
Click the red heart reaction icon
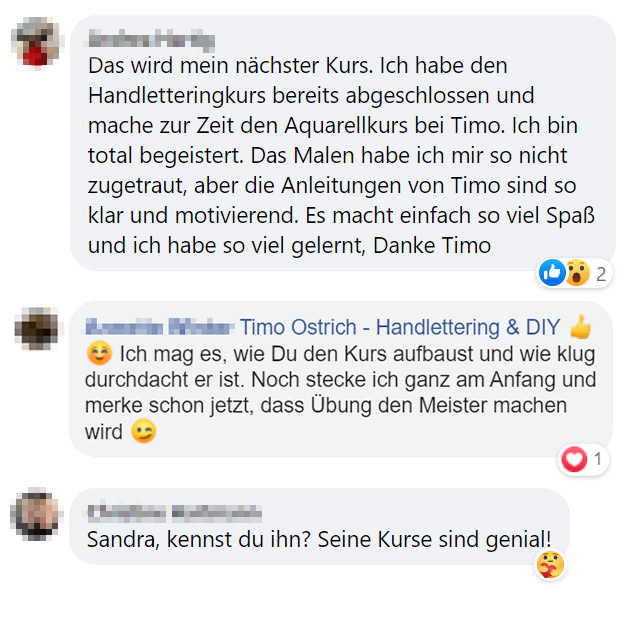574,459
